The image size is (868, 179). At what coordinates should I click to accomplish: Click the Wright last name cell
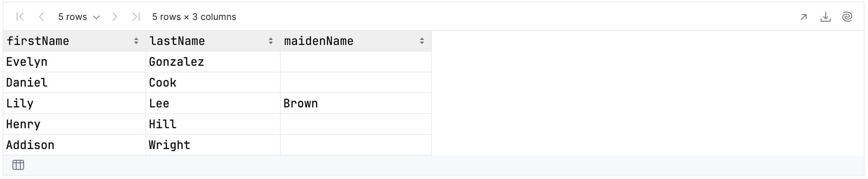coord(213,145)
